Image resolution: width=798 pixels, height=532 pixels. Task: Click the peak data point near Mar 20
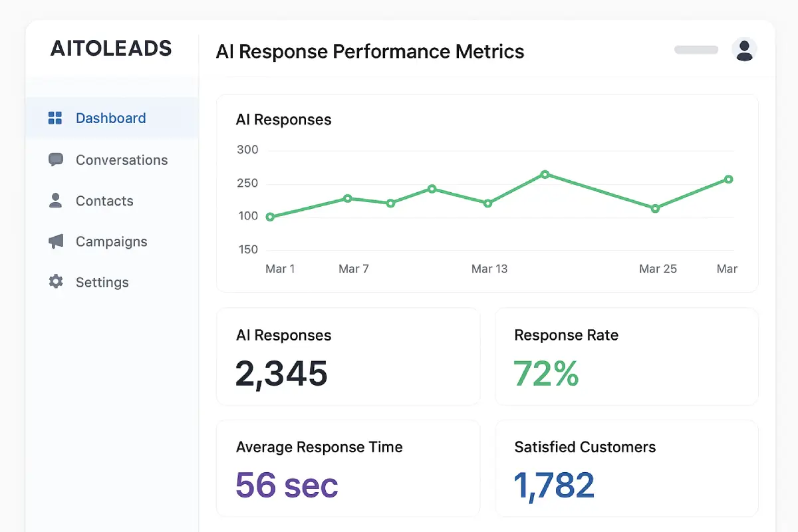[546, 175]
